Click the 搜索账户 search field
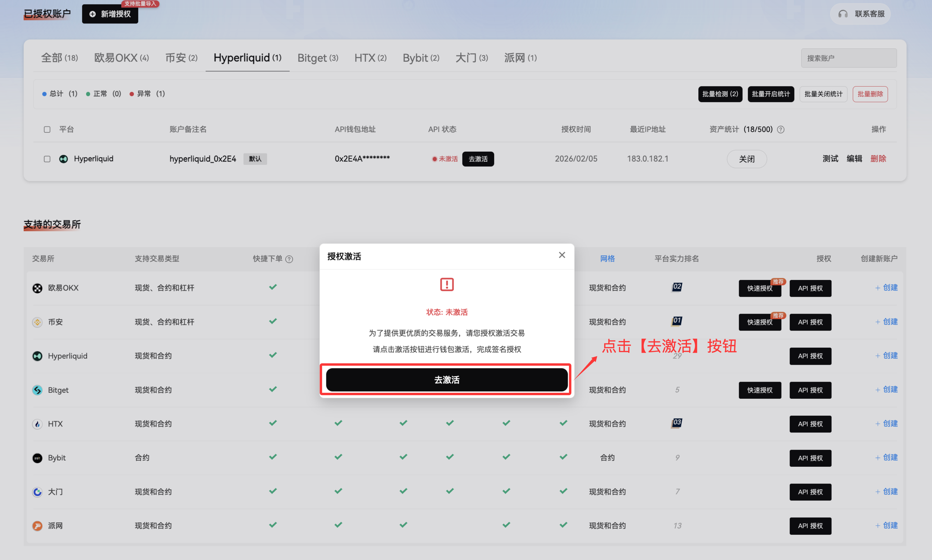This screenshot has height=560, width=932. point(849,57)
